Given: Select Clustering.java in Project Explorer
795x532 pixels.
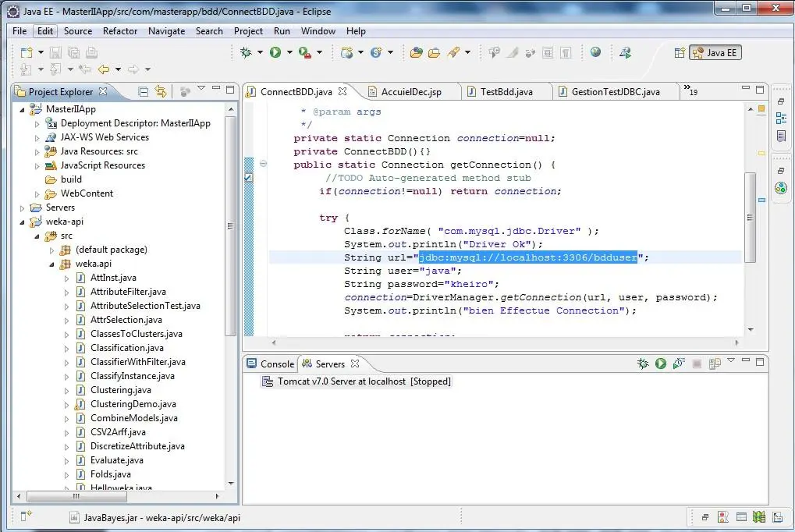Looking at the screenshot, I should point(121,390).
